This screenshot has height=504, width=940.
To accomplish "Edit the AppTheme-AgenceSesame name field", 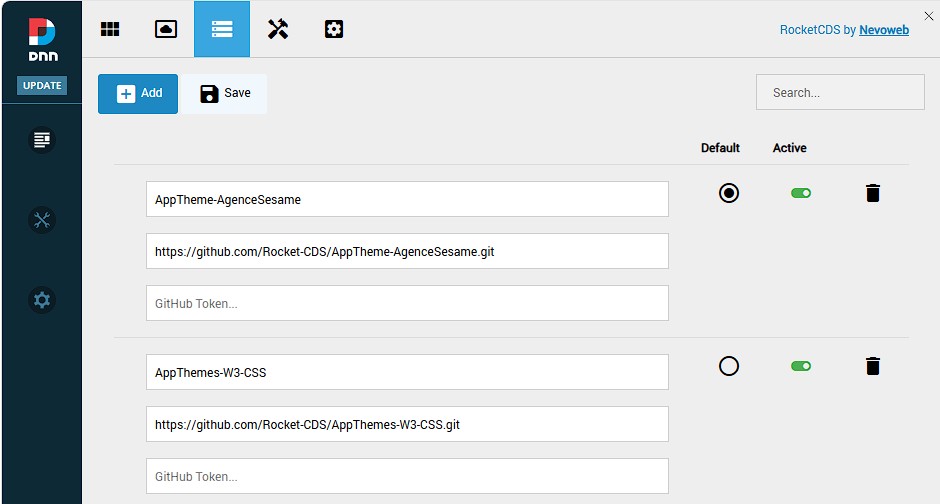I will (x=407, y=199).
